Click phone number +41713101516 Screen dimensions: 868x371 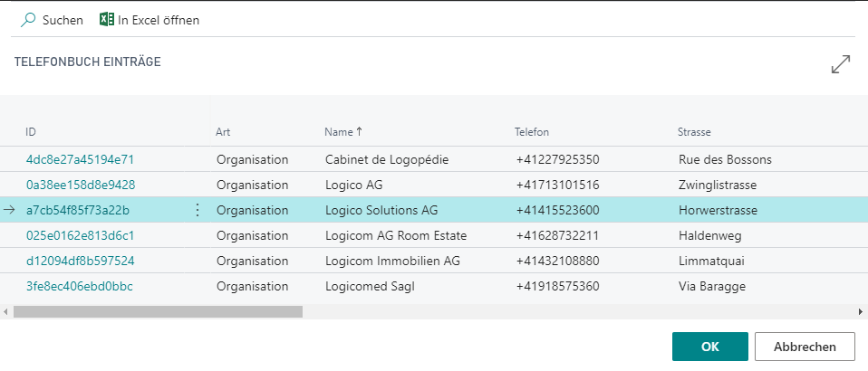(557, 185)
